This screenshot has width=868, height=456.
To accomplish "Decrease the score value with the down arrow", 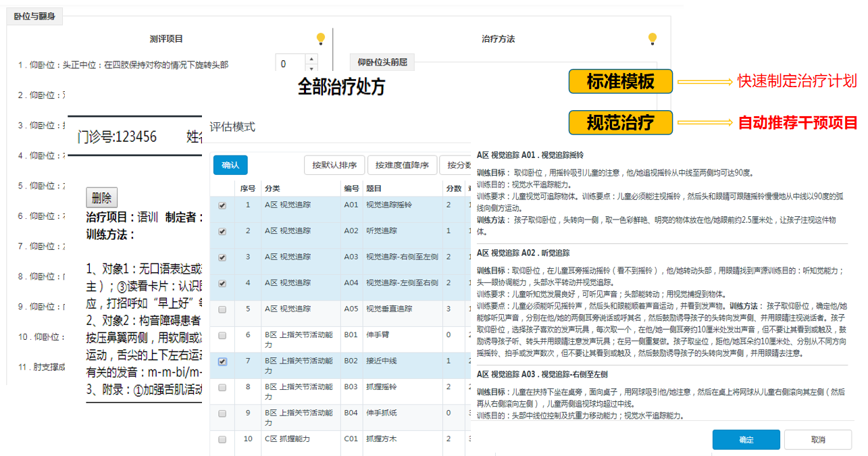I will 311,69.
